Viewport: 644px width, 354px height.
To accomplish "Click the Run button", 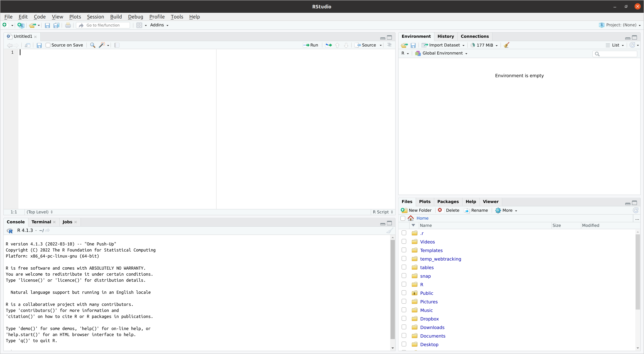I will point(310,45).
